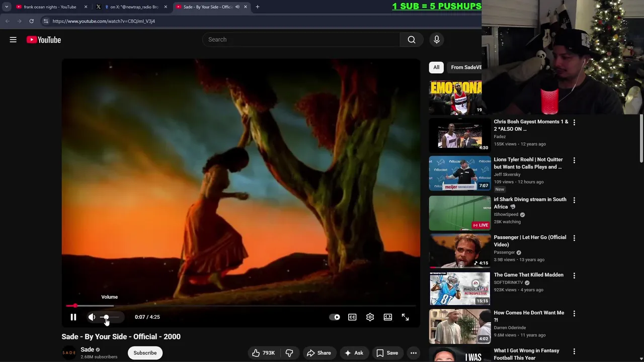Dislike the Sade video
Image resolution: width=644 pixels, height=362 pixels.
point(289,353)
